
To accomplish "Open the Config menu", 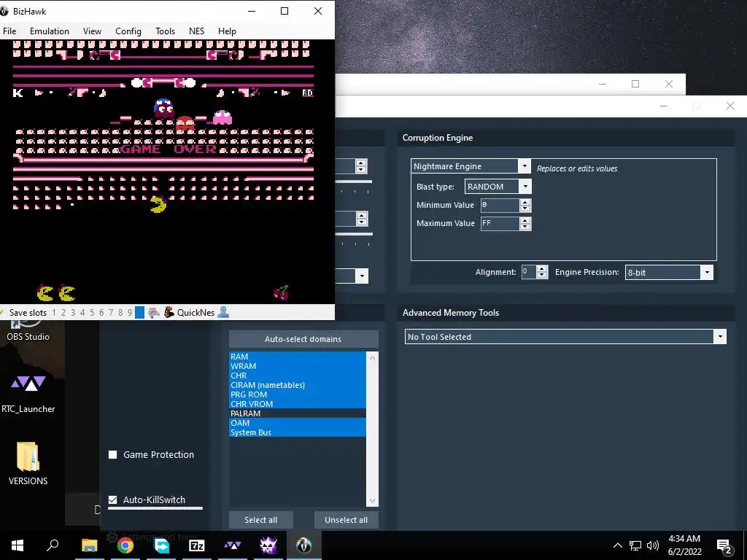I will tap(128, 31).
